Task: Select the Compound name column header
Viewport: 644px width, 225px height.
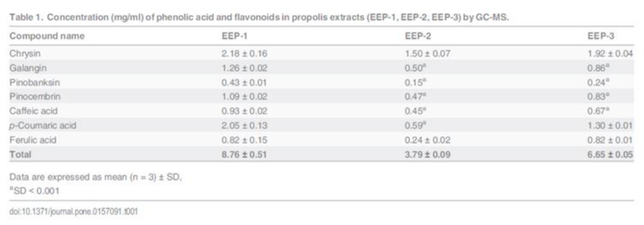Action: (47, 36)
